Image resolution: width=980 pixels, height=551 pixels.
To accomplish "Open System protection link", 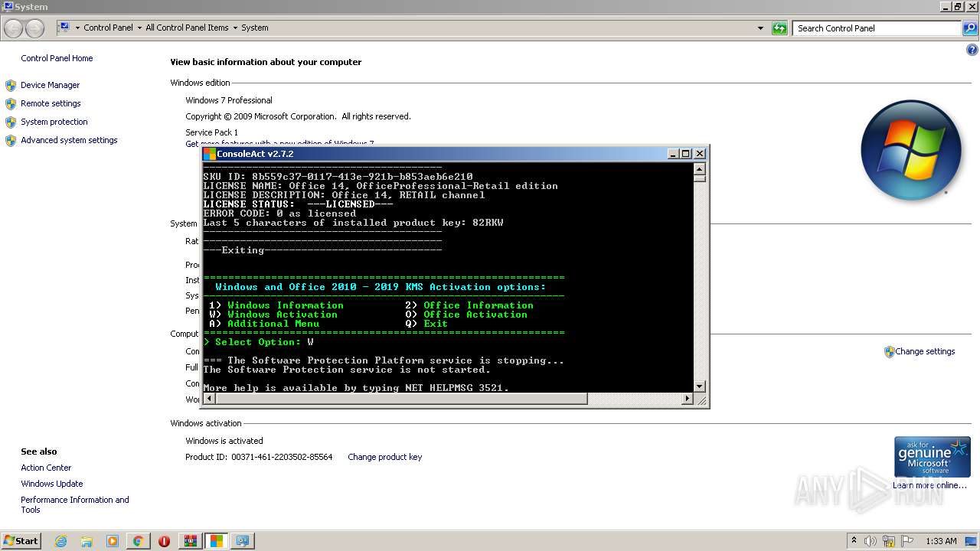I will click(x=54, y=122).
